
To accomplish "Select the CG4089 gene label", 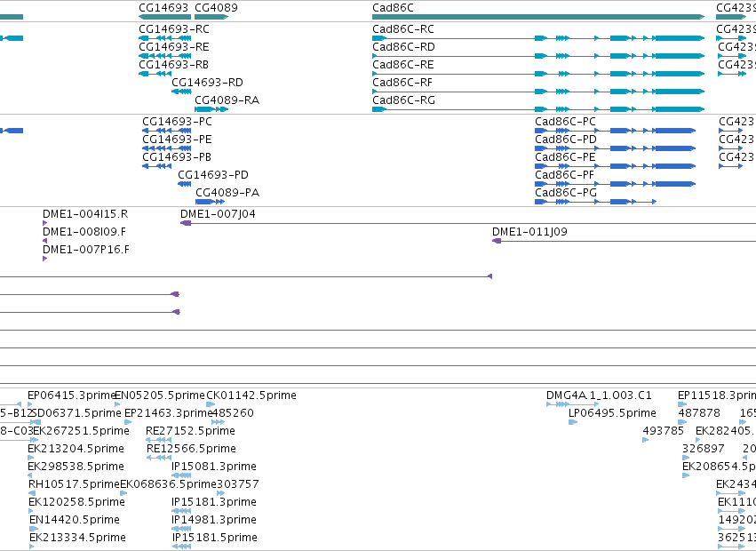I will 216,8.
